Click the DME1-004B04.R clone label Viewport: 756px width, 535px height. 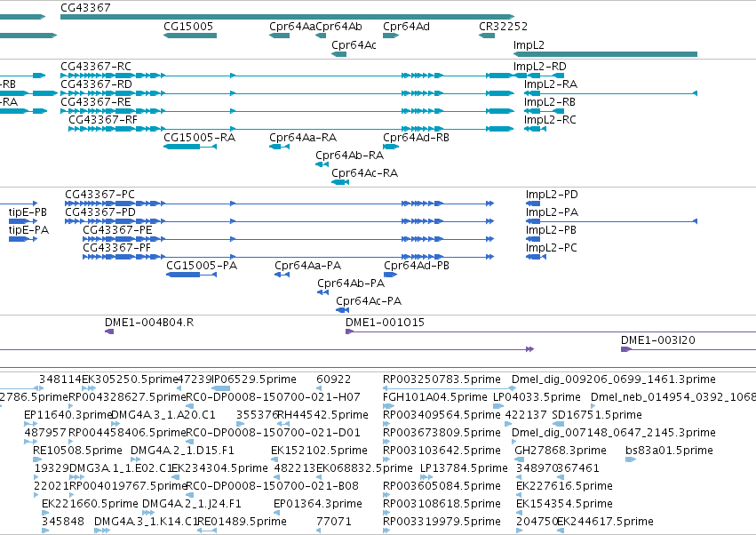pyautogui.click(x=149, y=323)
